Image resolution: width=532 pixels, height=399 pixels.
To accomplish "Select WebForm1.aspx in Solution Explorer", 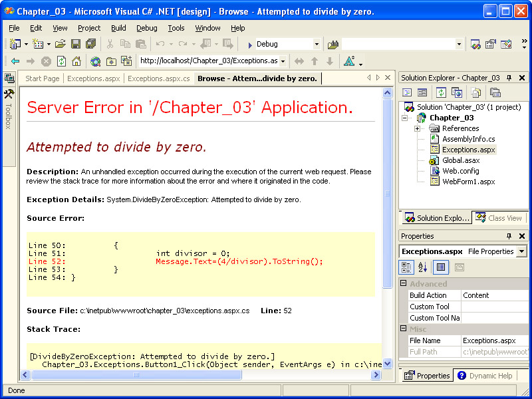I will (468, 182).
